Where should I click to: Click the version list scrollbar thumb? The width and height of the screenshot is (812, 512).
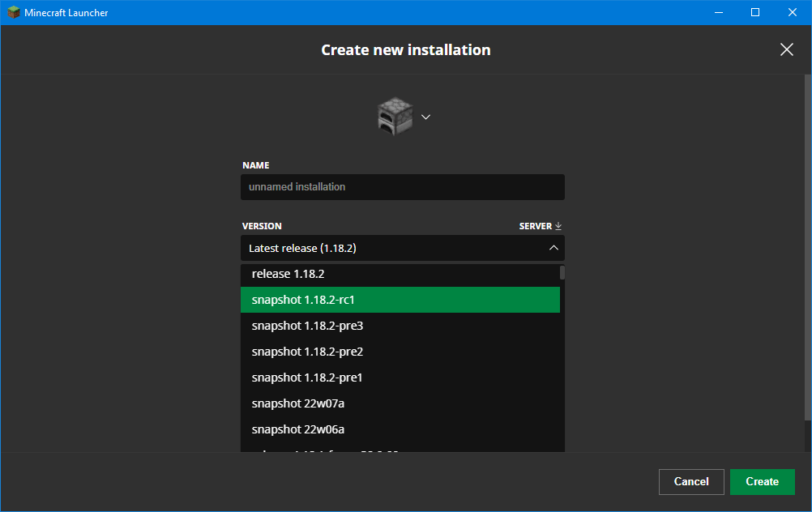pos(562,272)
